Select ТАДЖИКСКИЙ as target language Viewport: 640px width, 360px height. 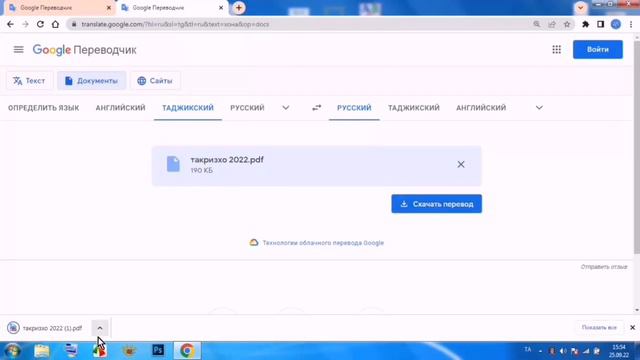click(413, 108)
